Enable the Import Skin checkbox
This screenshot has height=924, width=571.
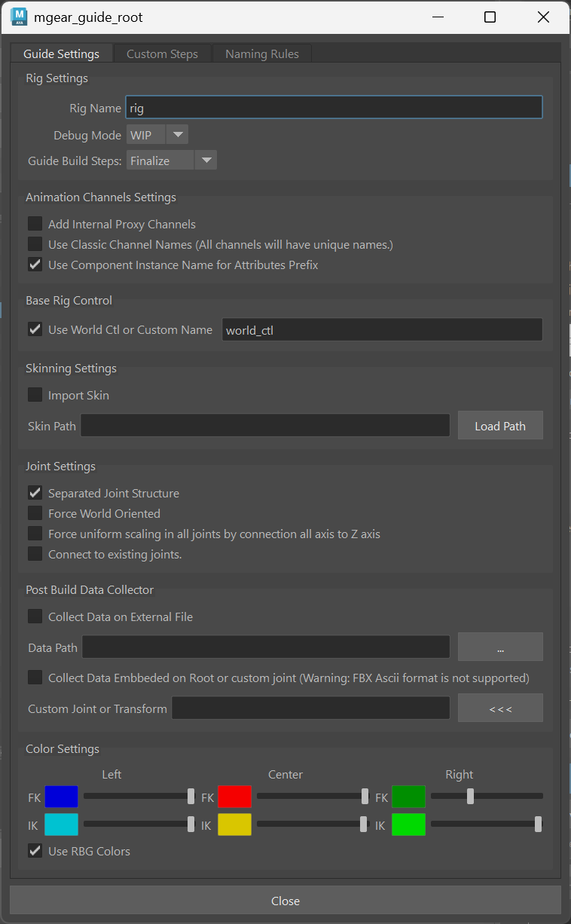[35, 395]
